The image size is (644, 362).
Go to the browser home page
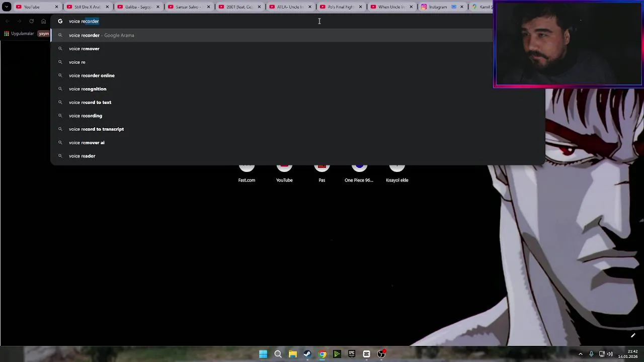pyautogui.click(x=43, y=21)
